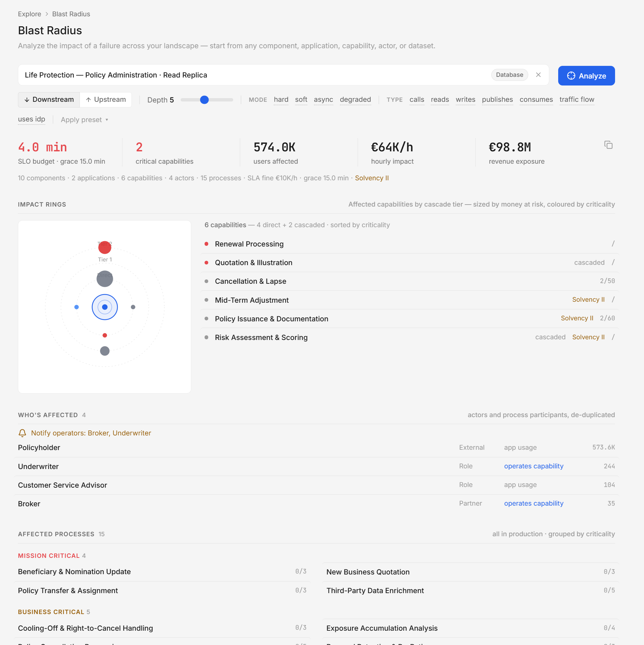This screenshot has width=644, height=645.
Task: Toggle the async mode filter
Action: [x=324, y=99]
